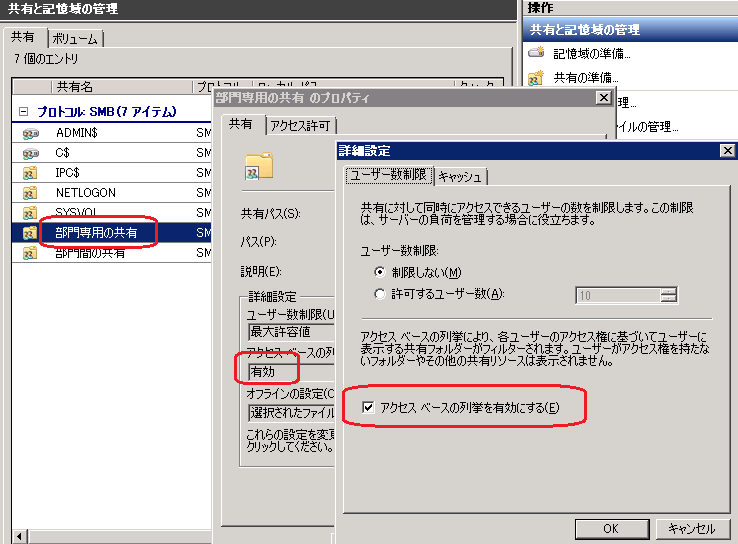Click the C$ share icon
The width and height of the screenshot is (738, 544).
coord(30,152)
